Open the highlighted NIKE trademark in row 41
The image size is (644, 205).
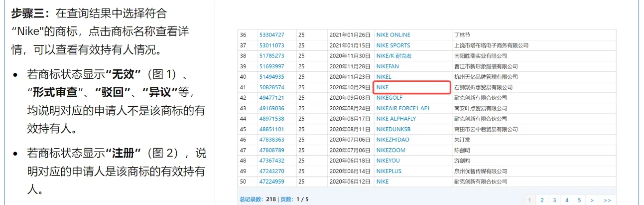[x=383, y=87]
